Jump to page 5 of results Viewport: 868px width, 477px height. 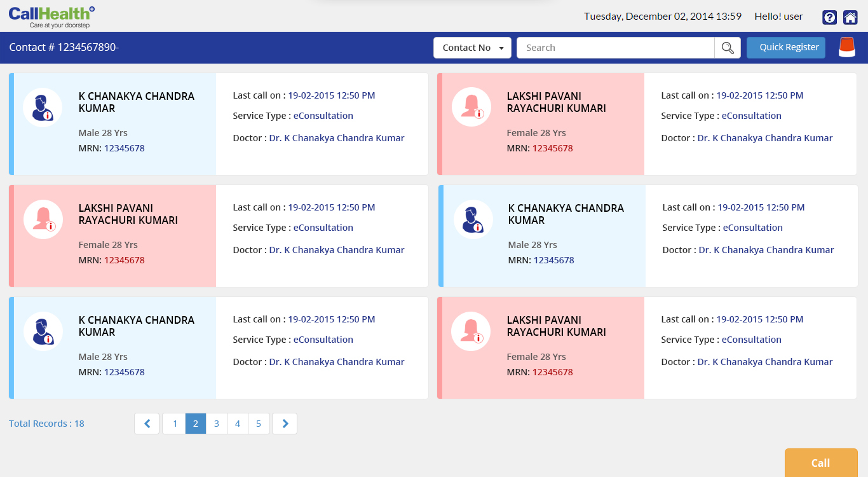click(258, 423)
